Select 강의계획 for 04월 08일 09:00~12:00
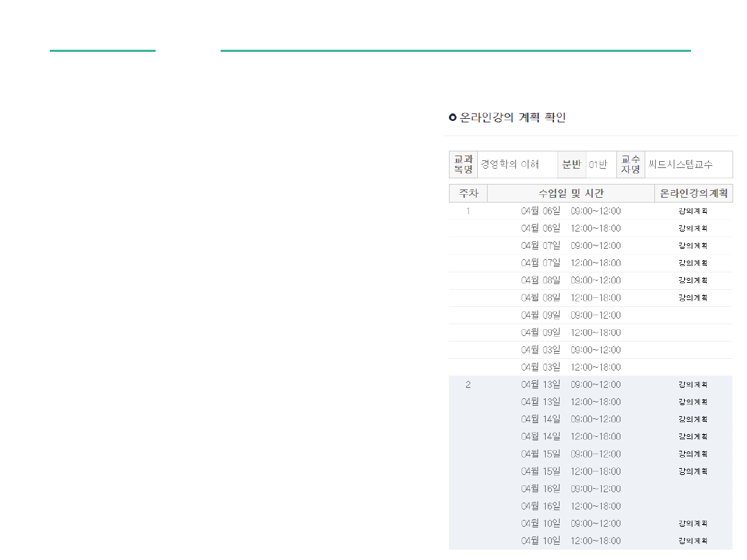747x560 pixels. (692, 280)
